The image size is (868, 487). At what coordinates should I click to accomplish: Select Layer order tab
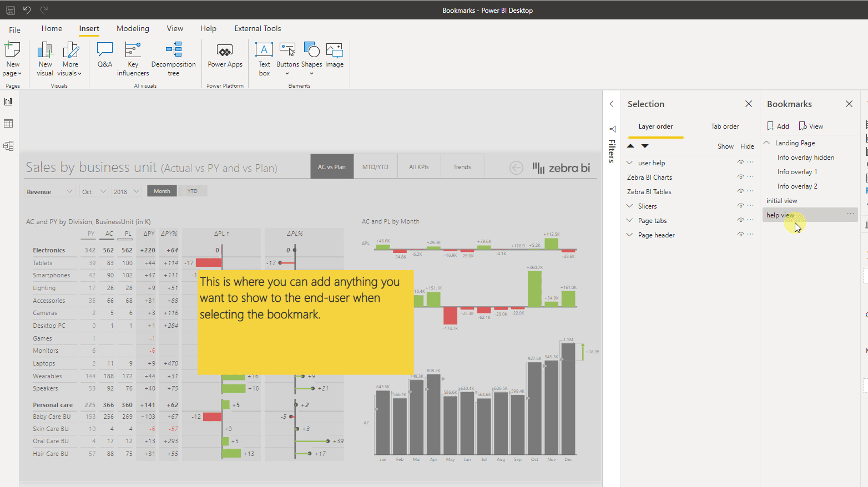(x=655, y=126)
